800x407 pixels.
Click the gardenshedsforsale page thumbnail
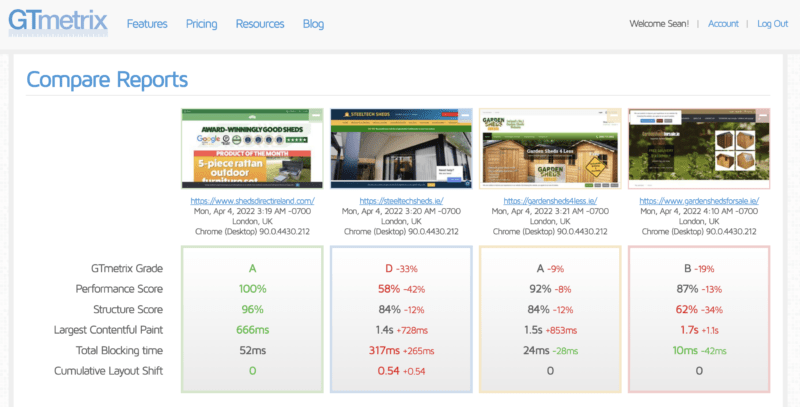click(x=699, y=148)
